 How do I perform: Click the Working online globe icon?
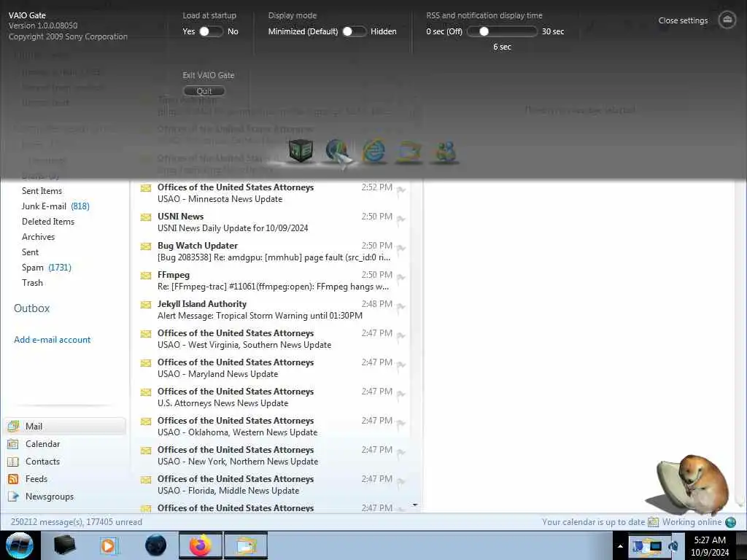coord(730,522)
